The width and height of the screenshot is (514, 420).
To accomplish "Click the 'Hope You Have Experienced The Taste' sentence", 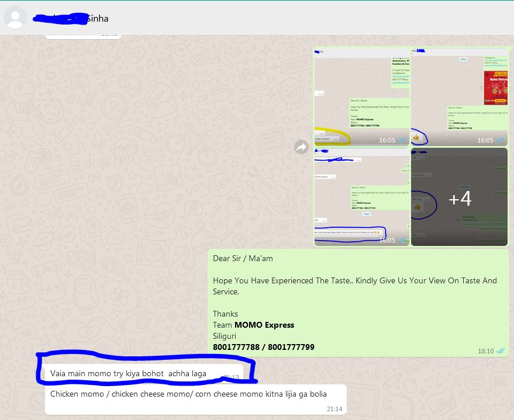I will pos(355,286).
